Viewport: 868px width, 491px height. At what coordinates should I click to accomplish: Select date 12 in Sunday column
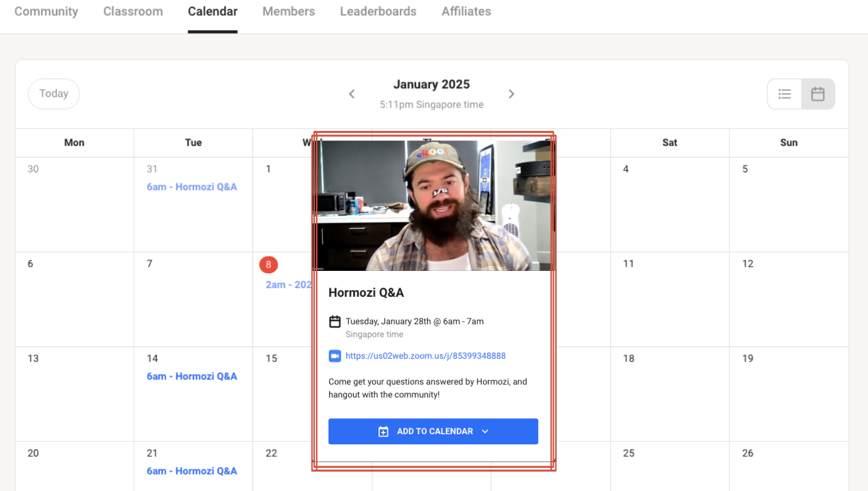748,264
